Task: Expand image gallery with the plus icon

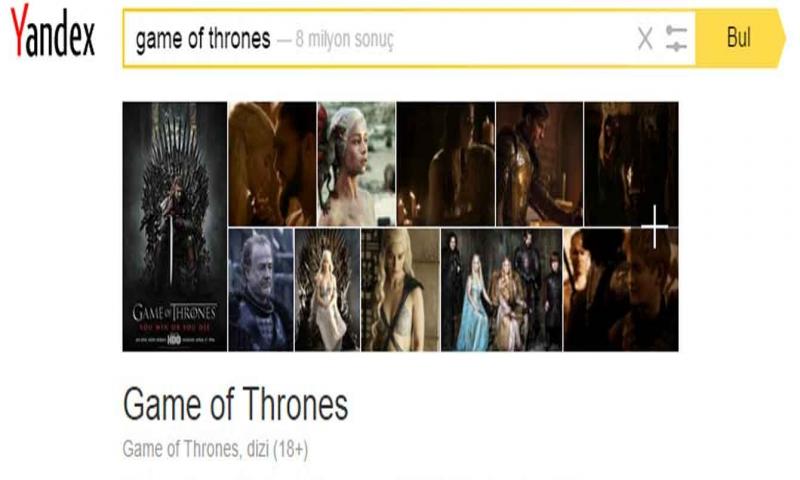Action: pos(655,226)
